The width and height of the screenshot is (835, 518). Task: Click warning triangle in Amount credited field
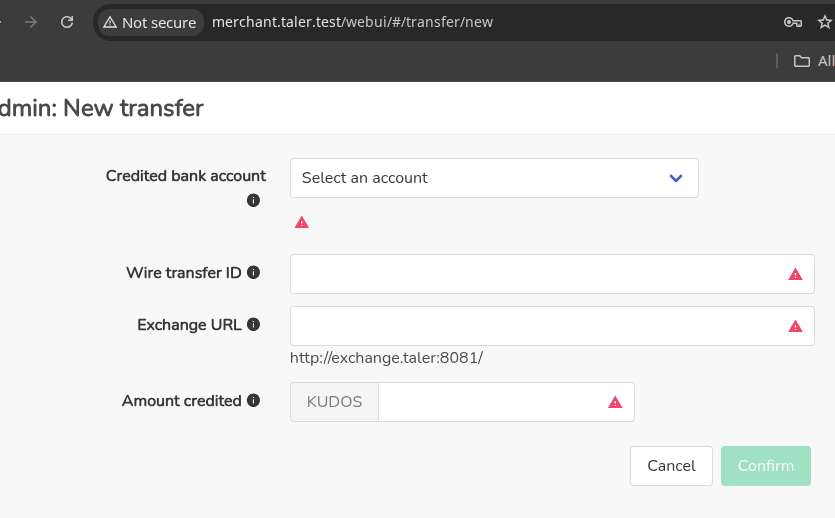[615, 402]
